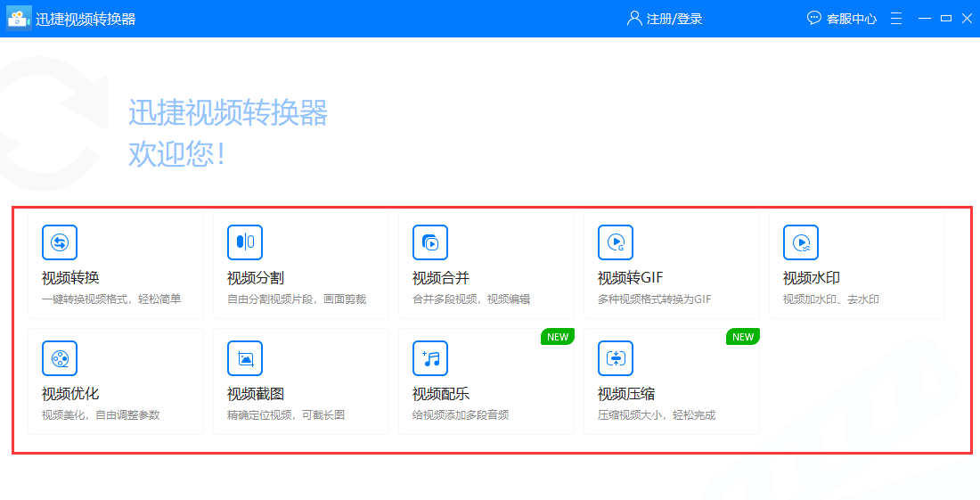Open 客服中心 support link

coord(851,19)
